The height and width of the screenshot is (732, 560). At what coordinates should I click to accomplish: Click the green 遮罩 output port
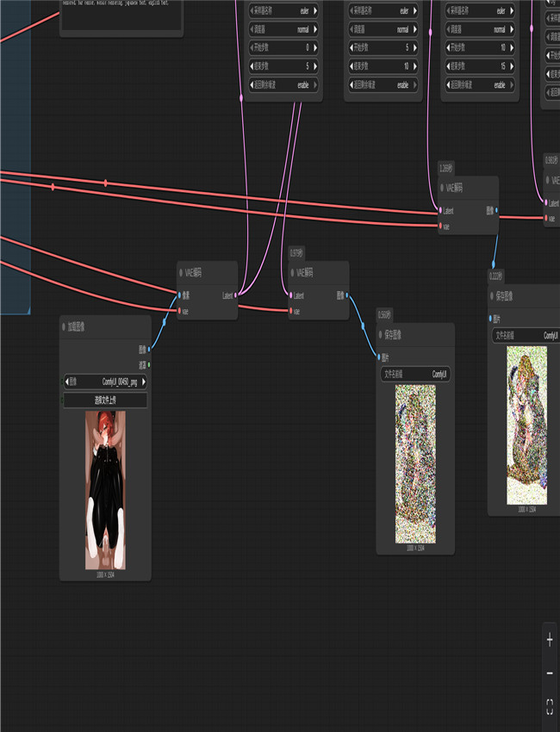tap(149, 364)
